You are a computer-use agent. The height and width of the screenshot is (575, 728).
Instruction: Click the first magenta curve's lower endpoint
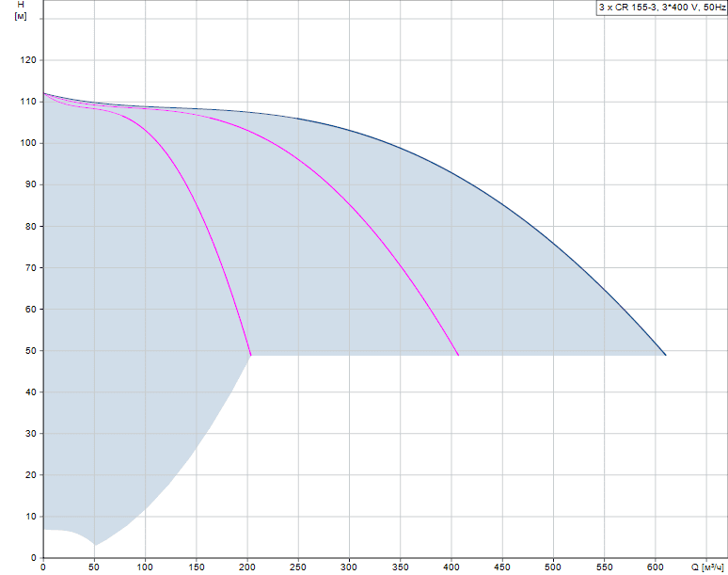(251, 355)
